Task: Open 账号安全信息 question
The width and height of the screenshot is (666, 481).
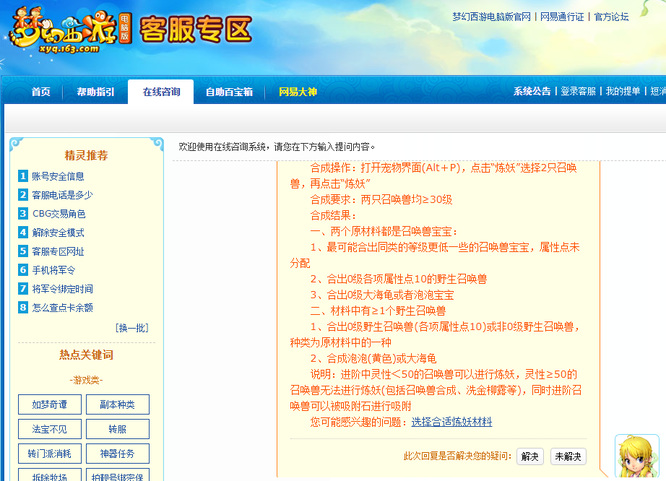Action: (58, 176)
